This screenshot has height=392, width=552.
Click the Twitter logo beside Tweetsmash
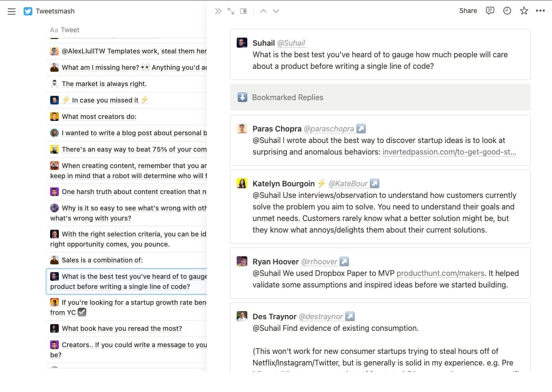[x=27, y=11]
